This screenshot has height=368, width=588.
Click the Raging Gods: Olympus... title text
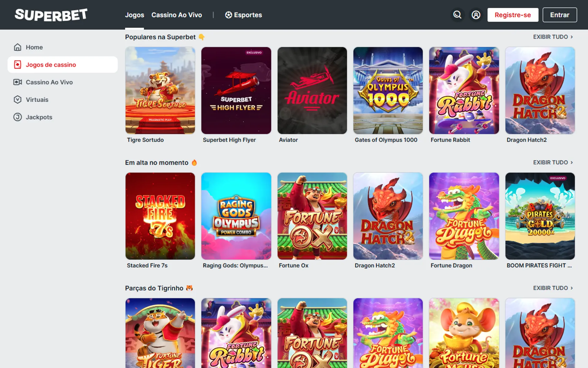click(235, 266)
